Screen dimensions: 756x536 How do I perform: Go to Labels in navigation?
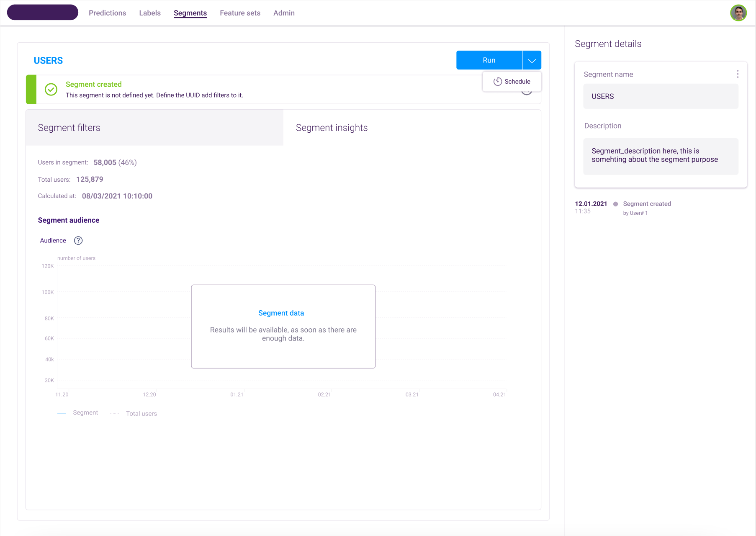[150, 13]
